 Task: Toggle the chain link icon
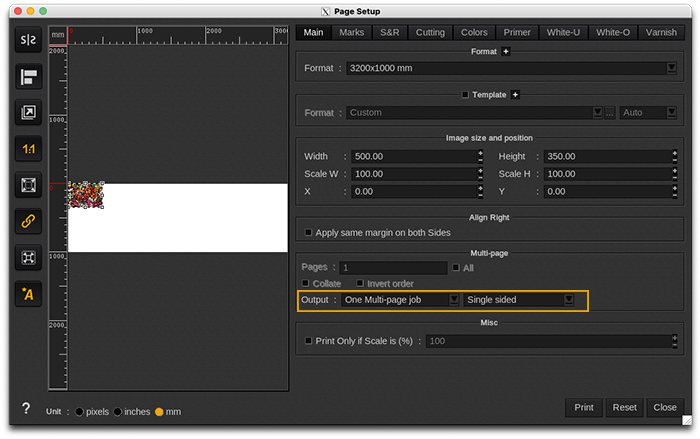(x=28, y=221)
